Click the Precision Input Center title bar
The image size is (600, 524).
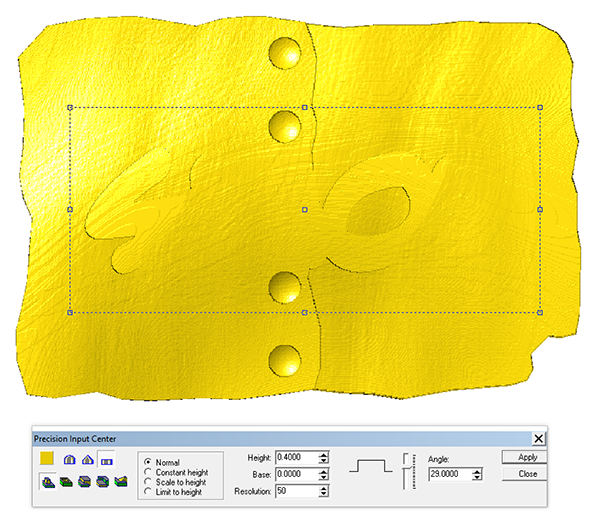[282, 439]
